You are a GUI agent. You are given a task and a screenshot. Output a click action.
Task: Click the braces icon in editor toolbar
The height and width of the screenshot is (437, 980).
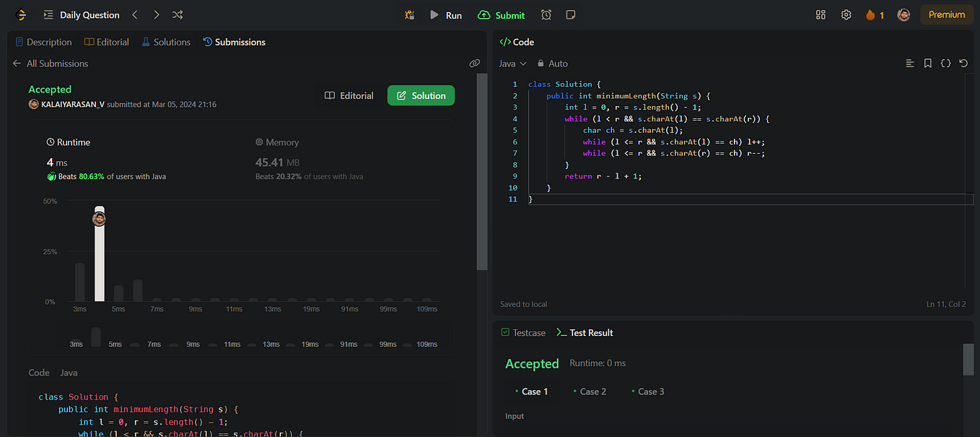tap(945, 64)
